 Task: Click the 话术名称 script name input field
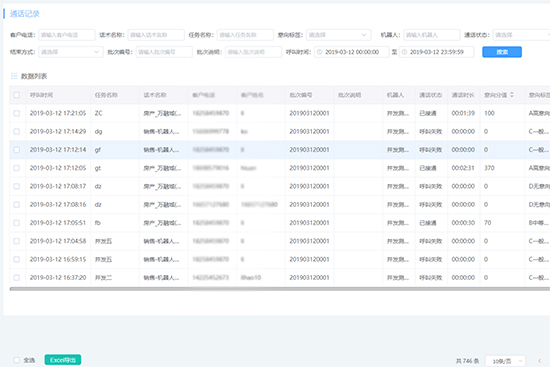pyautogui.click(x=156, y=35)
